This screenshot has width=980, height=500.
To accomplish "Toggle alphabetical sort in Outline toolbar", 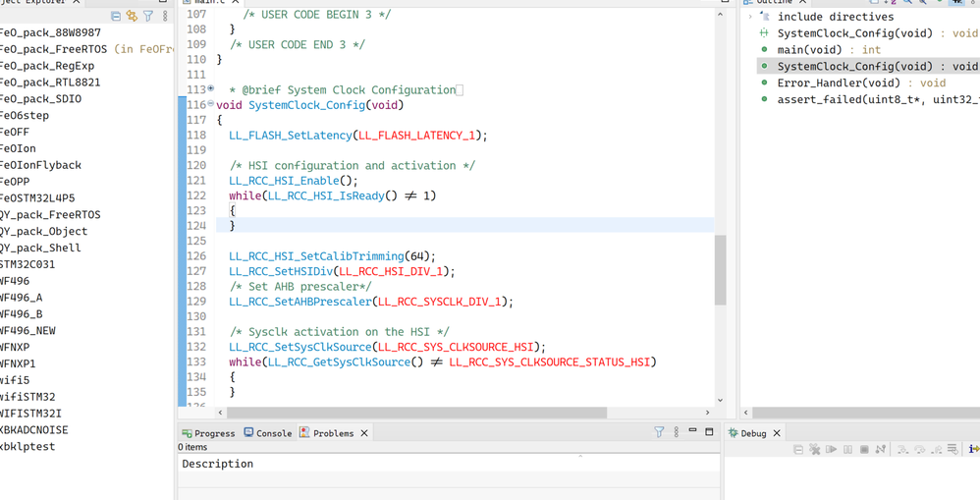I will [x=893, y=3].
